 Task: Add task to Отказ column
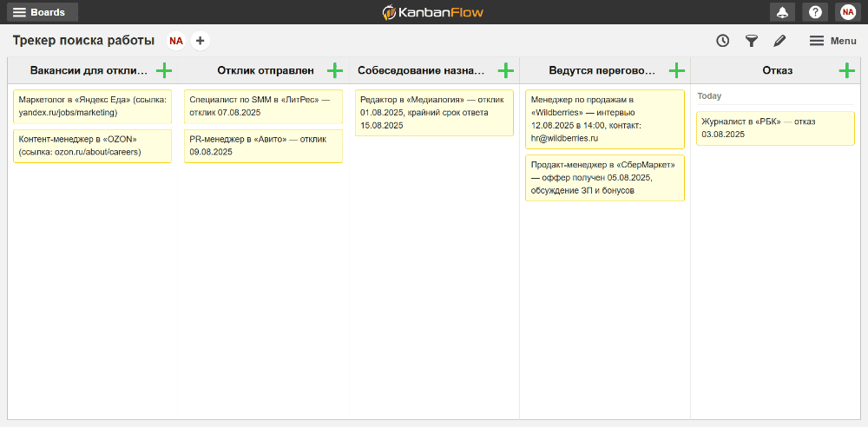click(847, 70)
